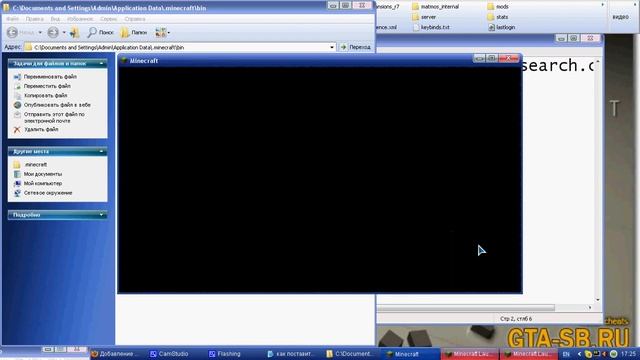Open the View (Вид) menu
Image resolution: width=640 pixels, height=360 pixels.
[55, 19]
